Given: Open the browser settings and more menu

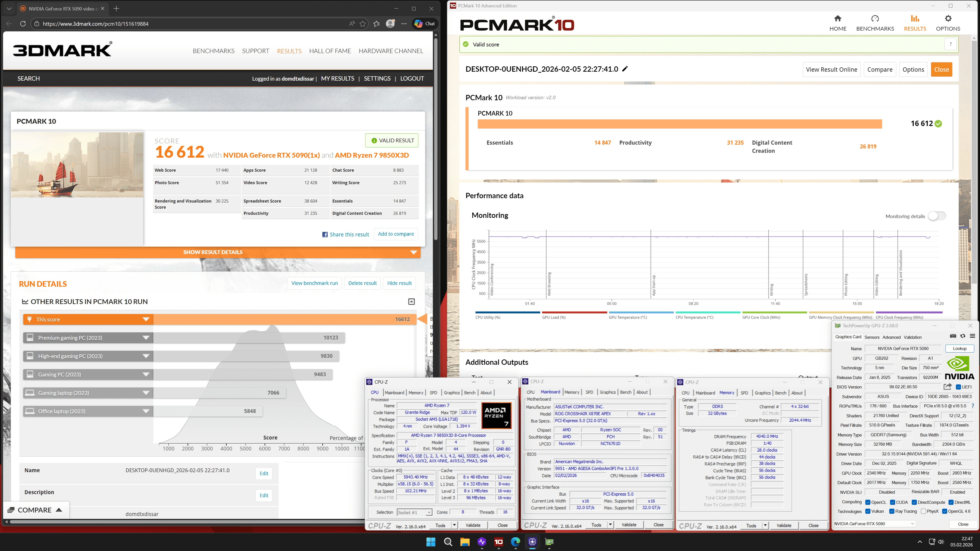Looking at the screenshot, I should (404, 23).
